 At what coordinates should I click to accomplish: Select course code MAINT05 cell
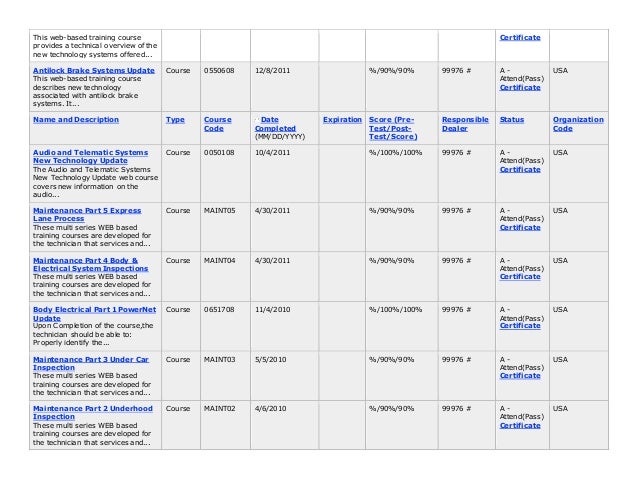[x=219, y=211]
